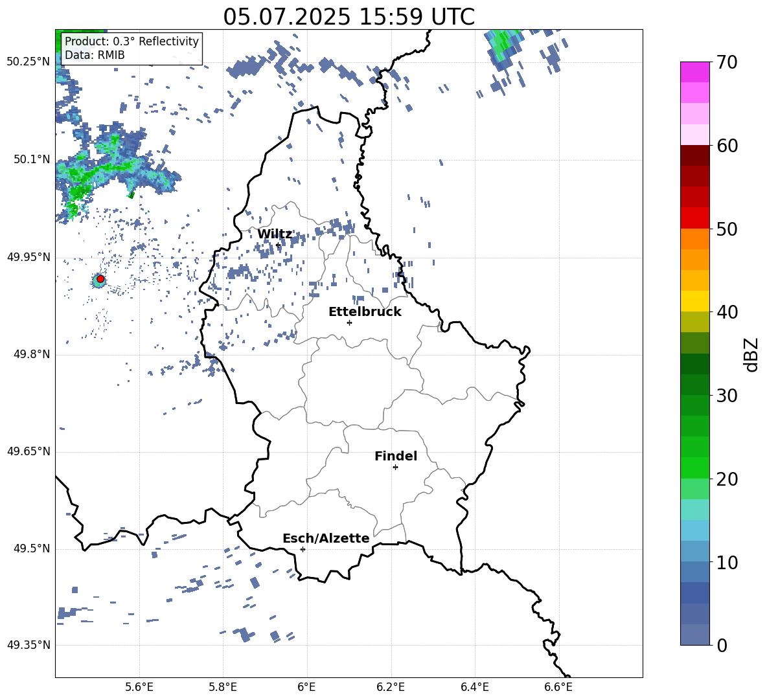Click the 'Product: 0.3° Reflectivity' legend line
Viewport: 767px width, 700px height.
coord(132,41)
